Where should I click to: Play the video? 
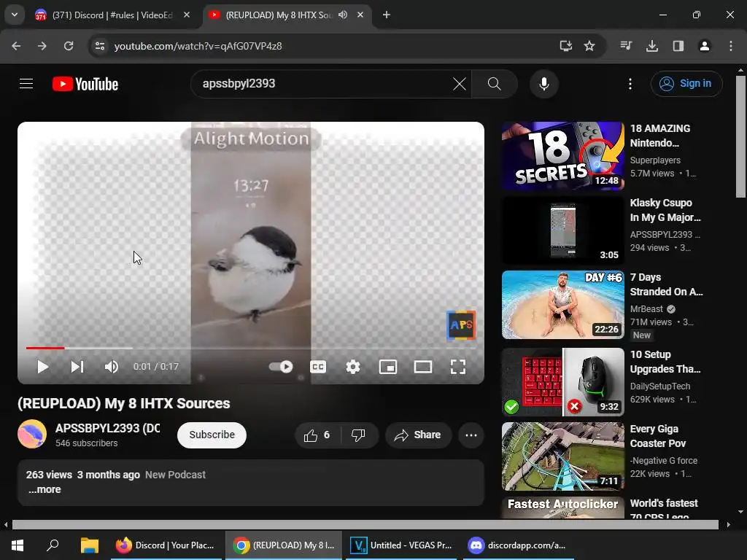click(42, 367)
